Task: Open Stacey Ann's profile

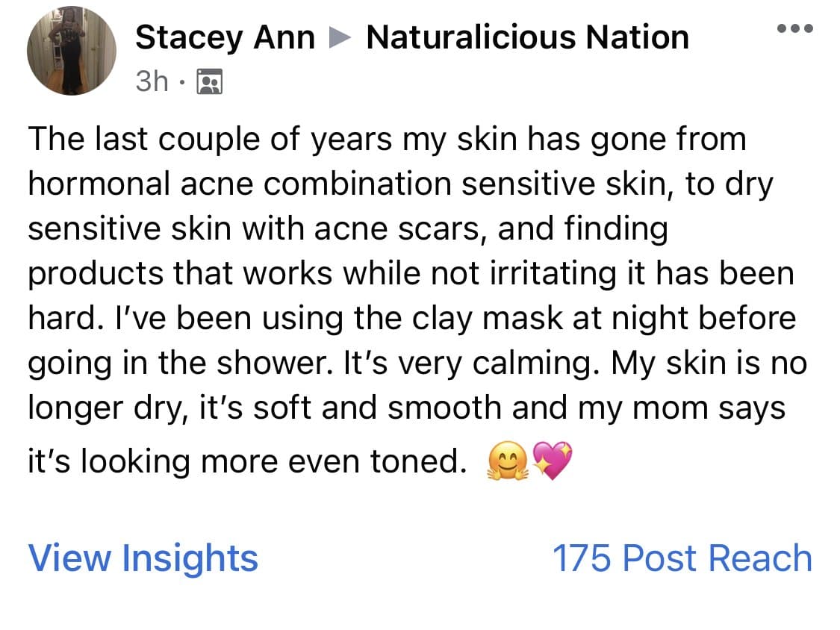Action: (x=225, y=36)
